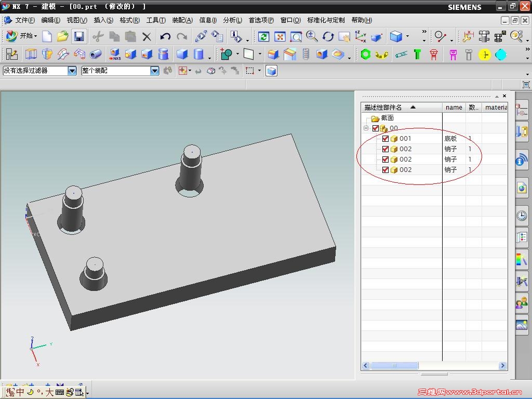Click the magenta bolt icon

[x=453, y=55]
